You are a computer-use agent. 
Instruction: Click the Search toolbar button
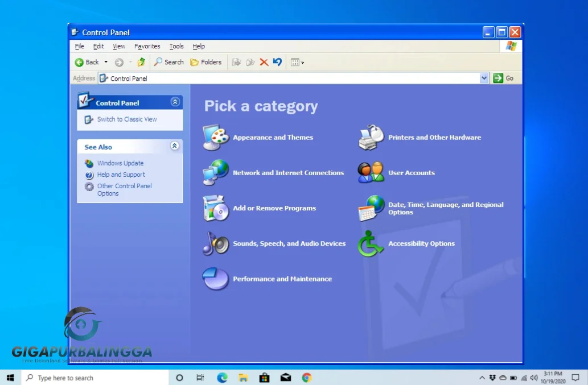pyautogui.click(x=168, y=62)
